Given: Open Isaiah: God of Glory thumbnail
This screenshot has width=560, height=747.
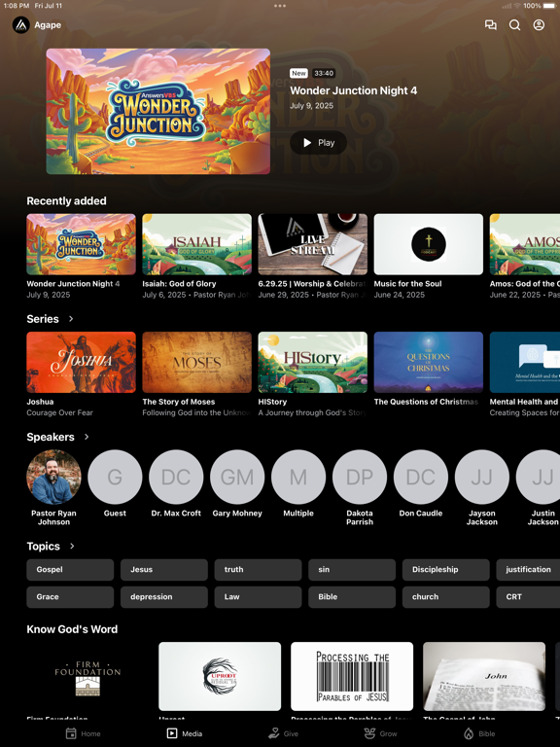Looking at the screenshot, I should pos(196,244).
